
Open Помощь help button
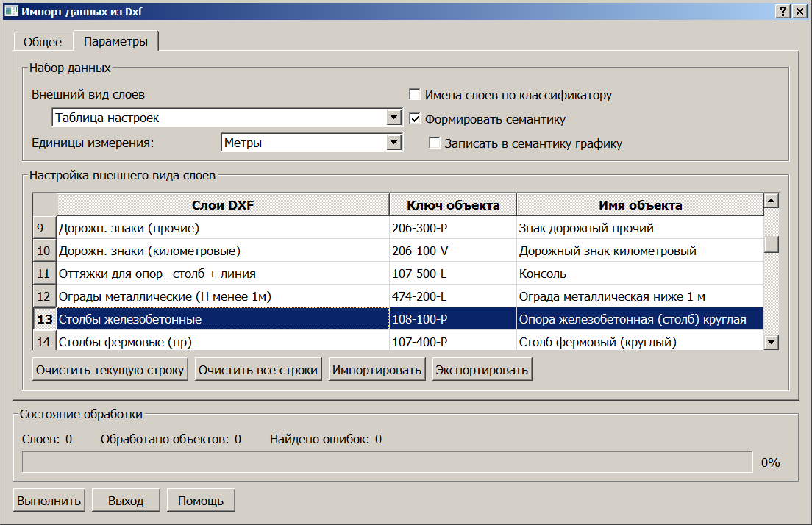tap(201, 501)
